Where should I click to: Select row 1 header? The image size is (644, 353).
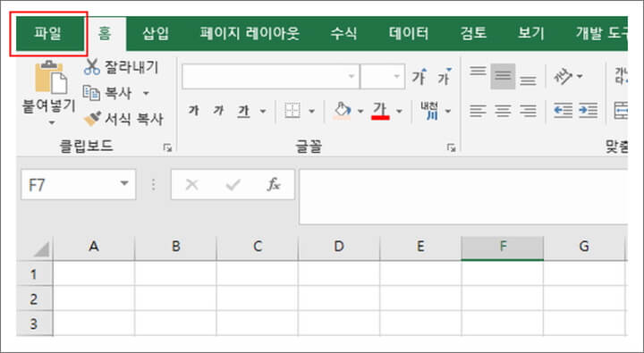(35, 273)
